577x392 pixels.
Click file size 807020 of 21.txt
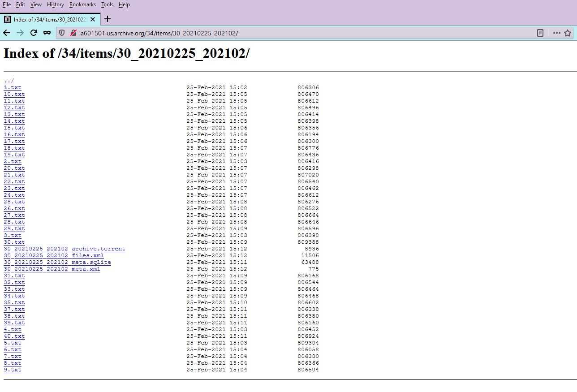point(308,175)
